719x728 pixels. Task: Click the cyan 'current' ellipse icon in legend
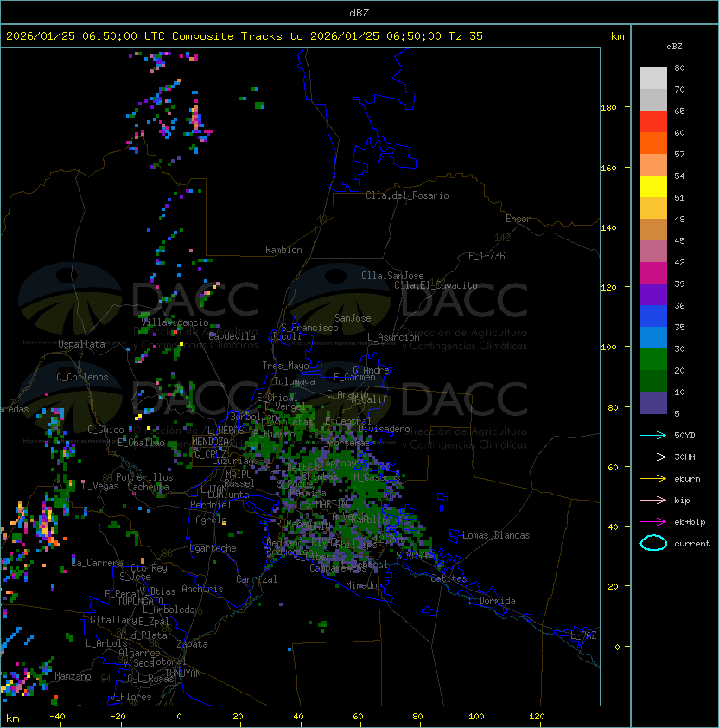(x=653, y=543)
